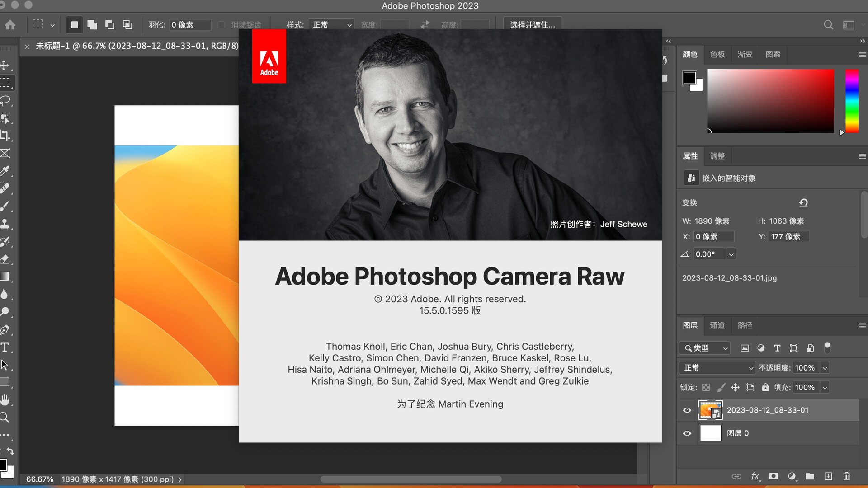
Task: Open the rotation angle dropdown
Action: click(x=731, y=254)
